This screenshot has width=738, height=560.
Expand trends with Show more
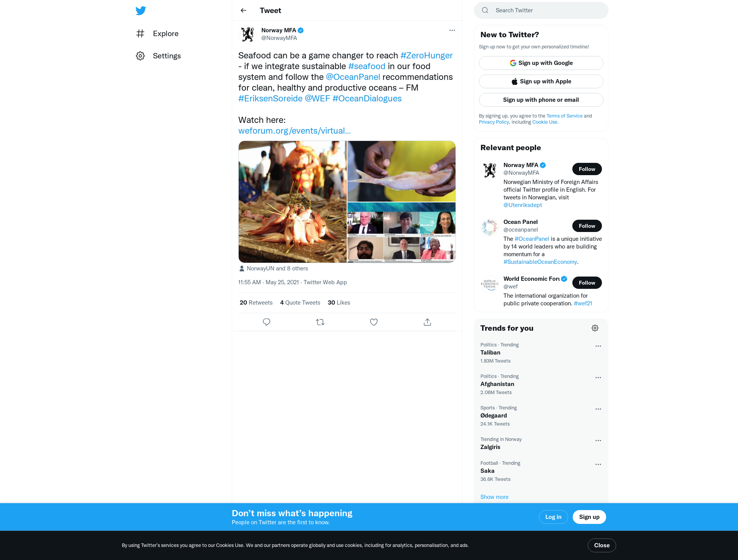pyautogui.click(x=494, y=497)
